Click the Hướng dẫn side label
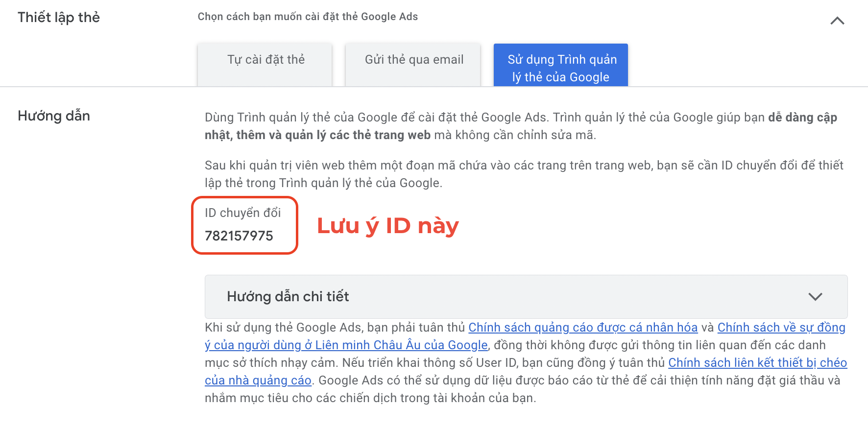 click(54, 116)
